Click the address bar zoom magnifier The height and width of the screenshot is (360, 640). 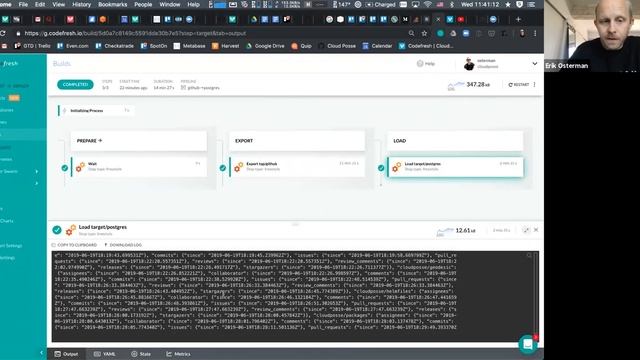[x=411, y=33]
